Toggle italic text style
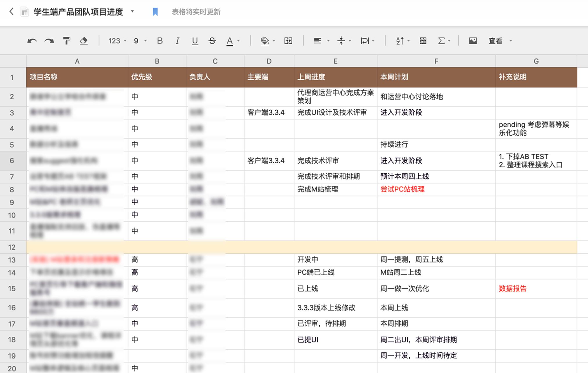 [177, 41]
